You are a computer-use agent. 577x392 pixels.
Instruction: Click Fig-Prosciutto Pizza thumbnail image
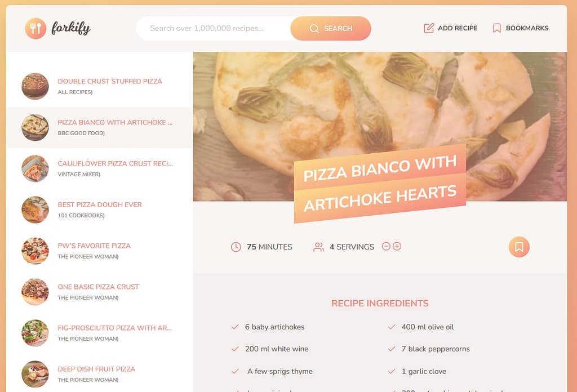pos(35,333)
